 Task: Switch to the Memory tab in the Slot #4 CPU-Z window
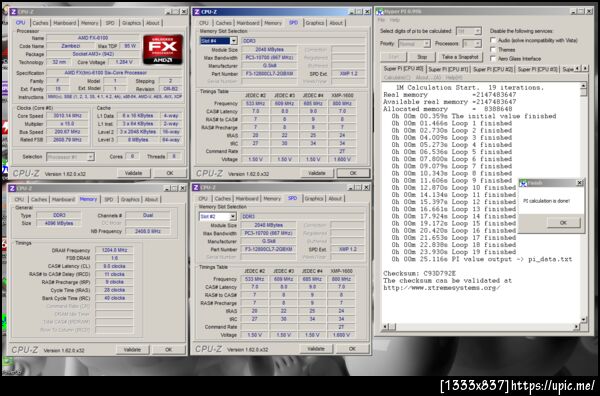[273, 23]
